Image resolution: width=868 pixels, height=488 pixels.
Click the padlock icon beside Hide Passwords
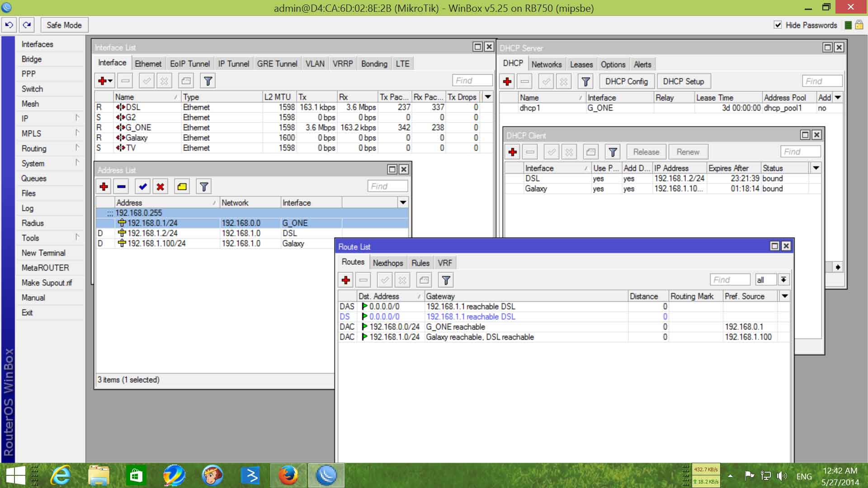click(859, 25)
